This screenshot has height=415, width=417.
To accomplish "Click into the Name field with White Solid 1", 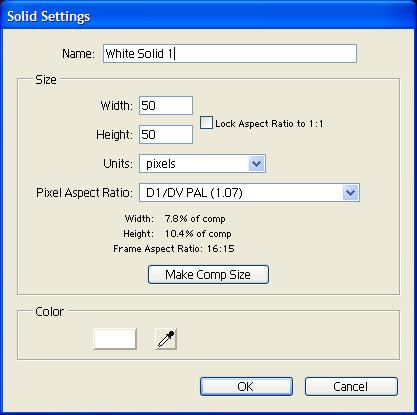I will (230, 53).
